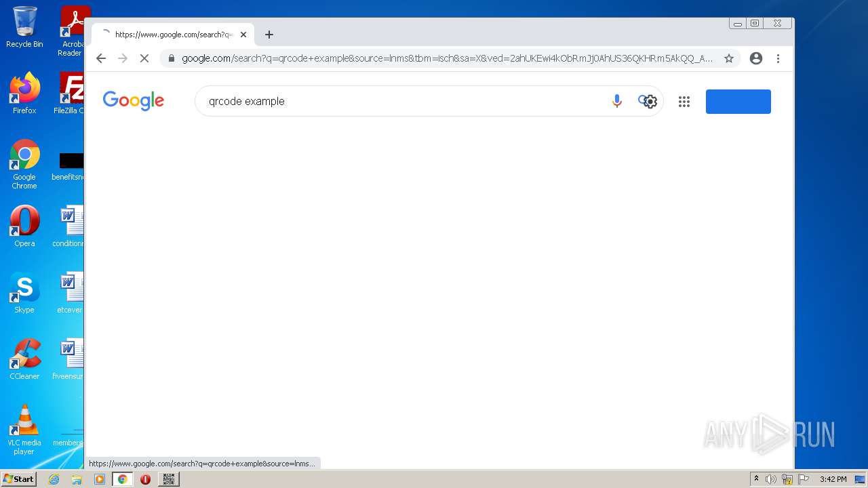Open the volume control in the tray
This screenshot has width=868, height=488.
(771, 479)
